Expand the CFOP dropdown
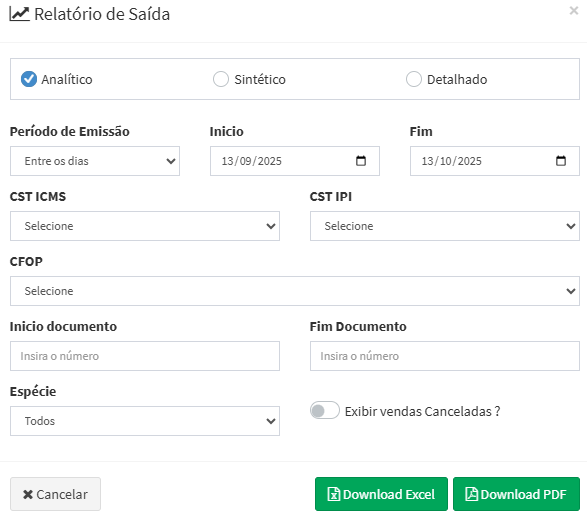The image size is (587, 520). [x=295, y=291]
